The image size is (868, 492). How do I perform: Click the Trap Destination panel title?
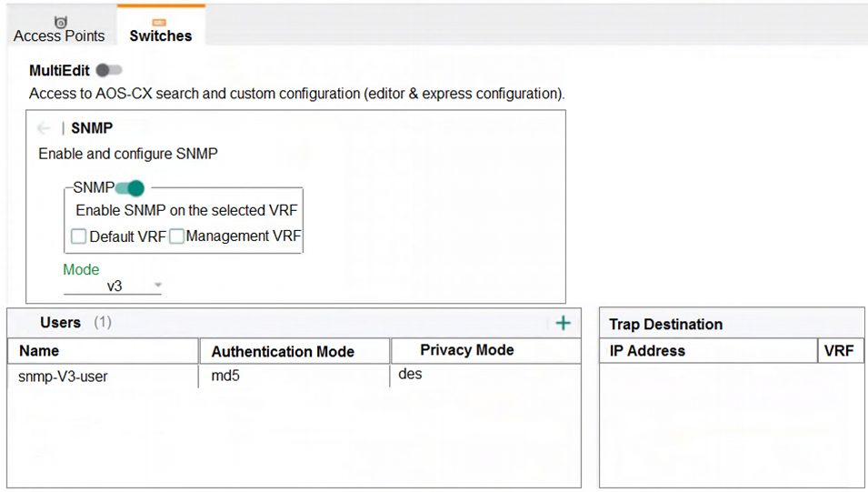pyautogui.click(x=666, y=324)
